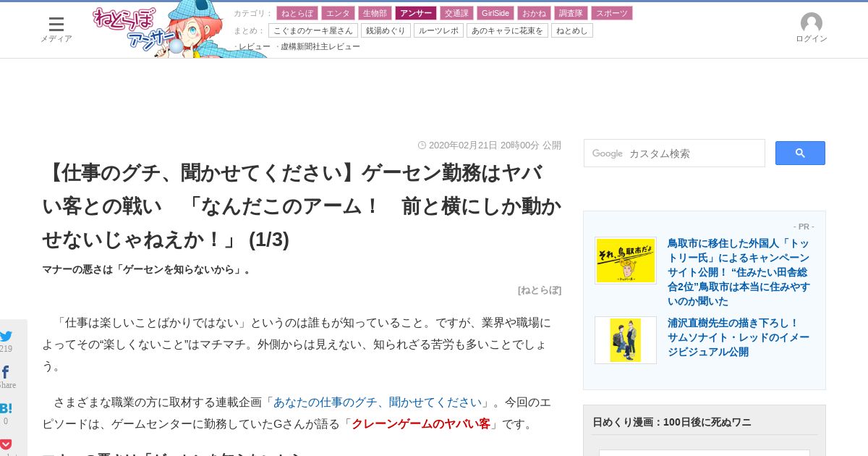
Task: Select the スポーツ category tab
Action: pyautogui.click(x=612, y=13)
